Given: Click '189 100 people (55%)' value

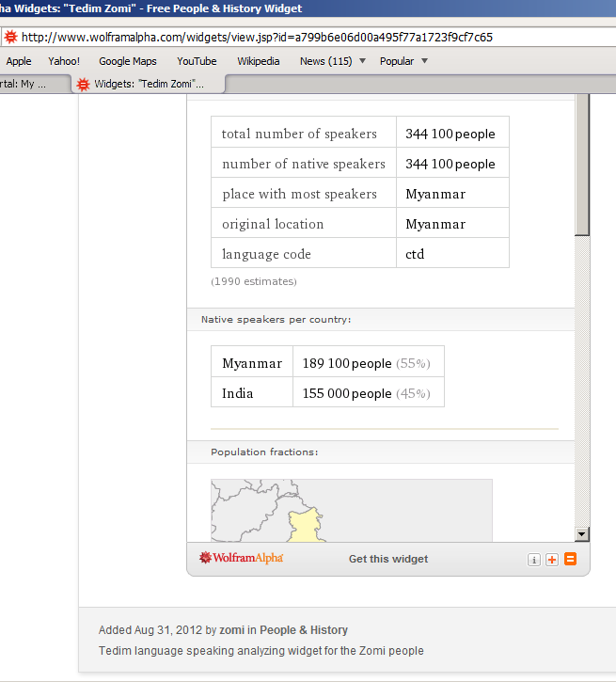Looking at the screenshot, I should coord(367,363).
